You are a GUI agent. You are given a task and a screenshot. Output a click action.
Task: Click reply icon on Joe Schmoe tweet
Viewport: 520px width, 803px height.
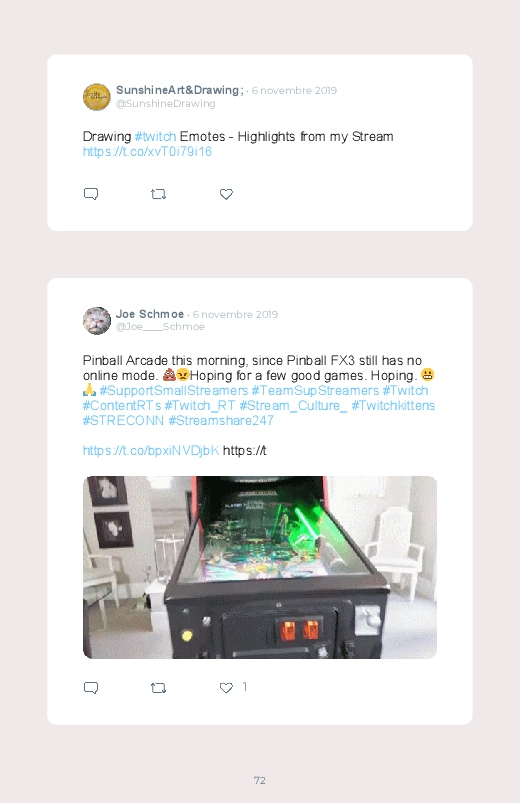pos(91,687)
